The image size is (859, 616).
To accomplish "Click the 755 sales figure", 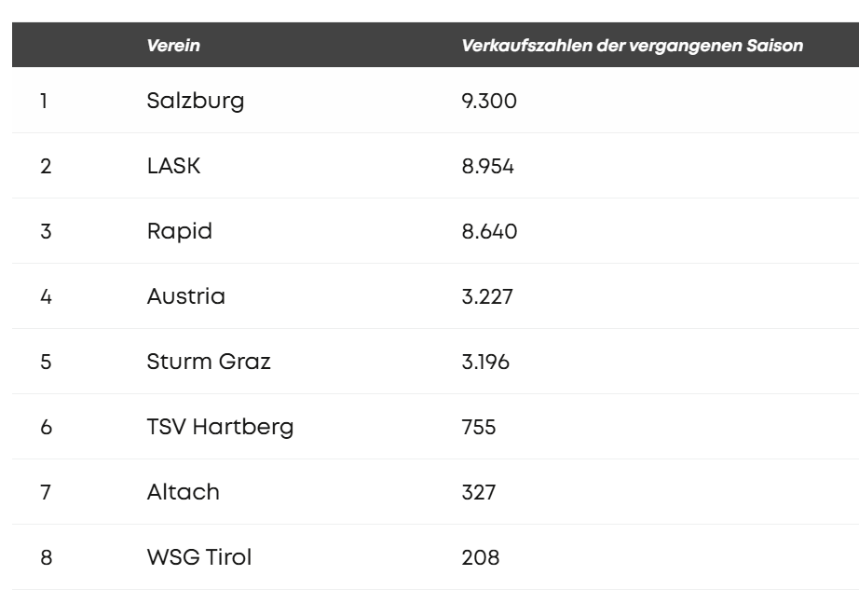I will [479, 427].
